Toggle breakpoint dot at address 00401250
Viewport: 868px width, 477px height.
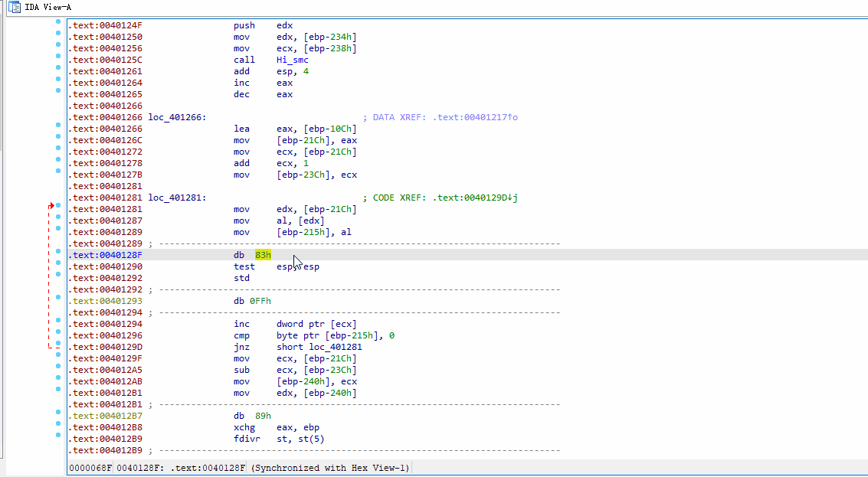click(58, 33)
